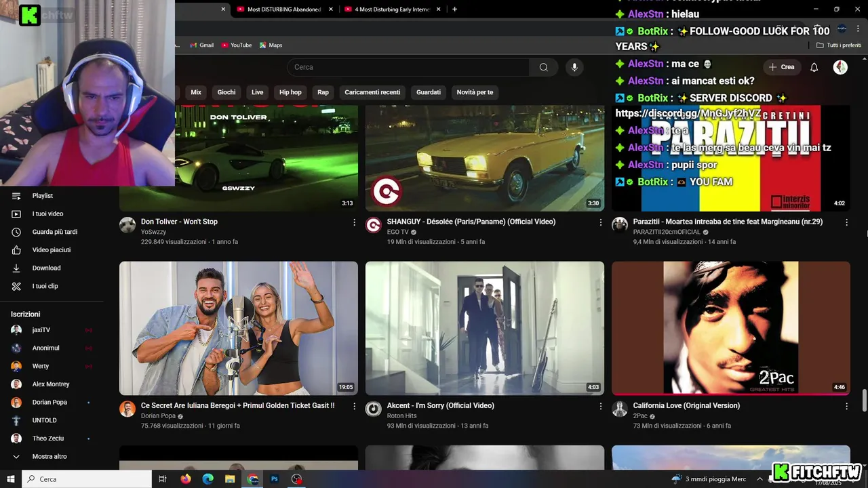Click the Roton Hits channel avatar
Image resolution: width=868 pixels, height=488 pixels.
(x=374, y=409)
